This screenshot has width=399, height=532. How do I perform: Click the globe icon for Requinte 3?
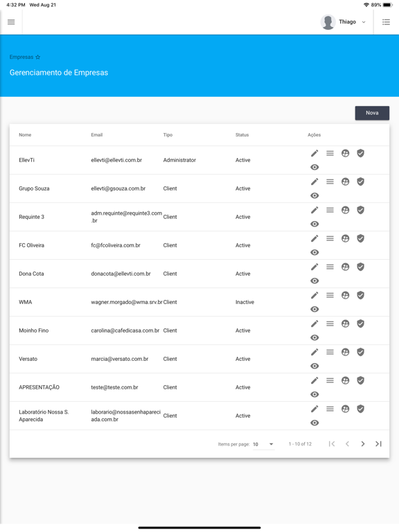click(x=345, y=211)
